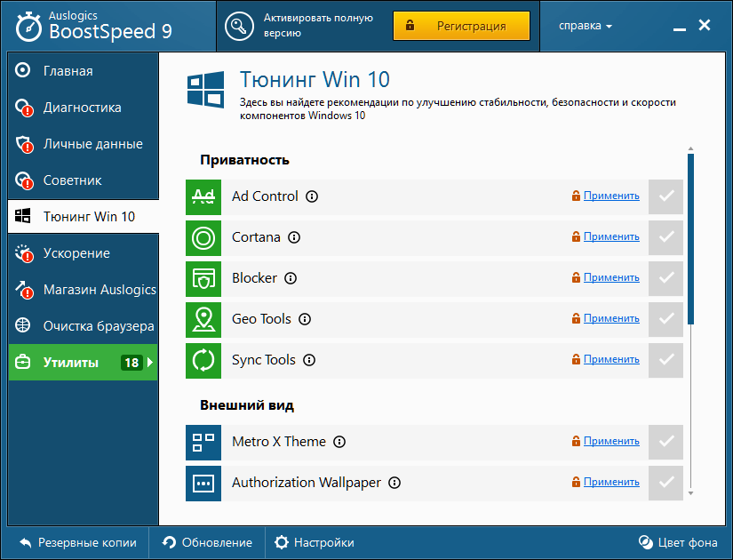Toggle the Metro X Theme checkmark box
Image resolution: width=733 pixels, height=560 pixels.
pyautogui.click(x=665, y=442)
